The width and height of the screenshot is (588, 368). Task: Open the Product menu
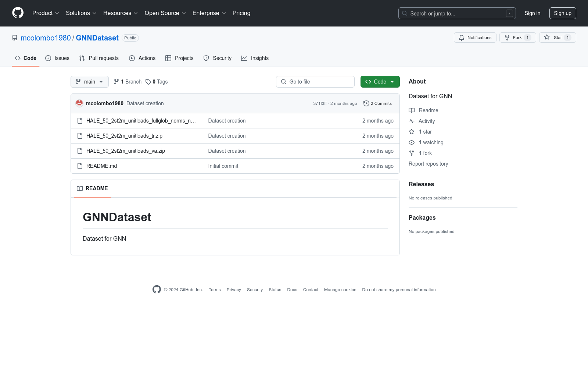click(46, 13)
